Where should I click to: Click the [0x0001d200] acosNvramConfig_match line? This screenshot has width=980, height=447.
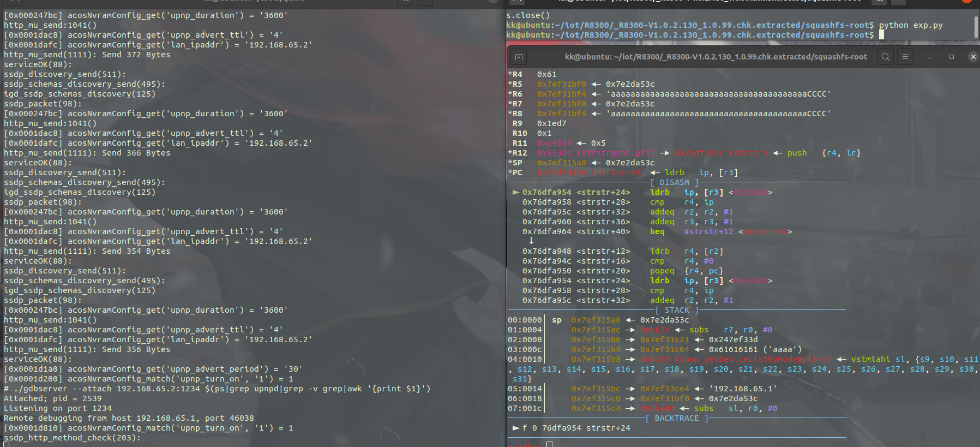coord(148,379)
